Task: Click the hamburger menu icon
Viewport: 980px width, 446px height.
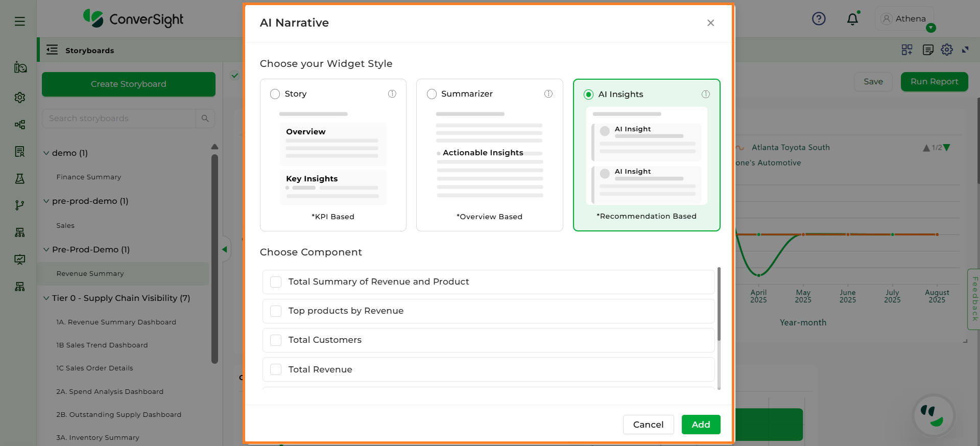Action: [19, 21]
